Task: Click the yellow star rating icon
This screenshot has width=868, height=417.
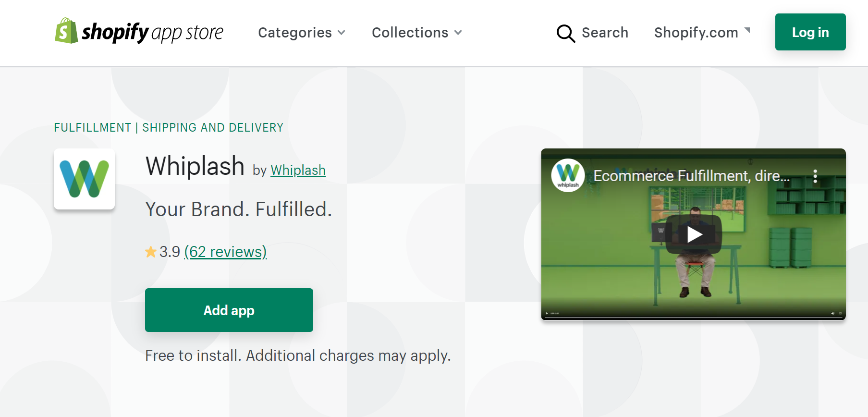Action: (151, 252)
